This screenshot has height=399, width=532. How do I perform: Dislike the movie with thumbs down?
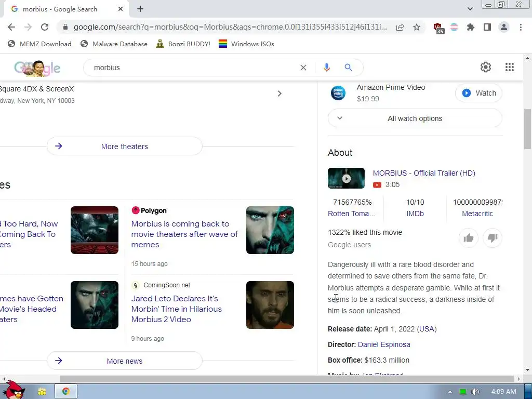(x=493, y=238)
